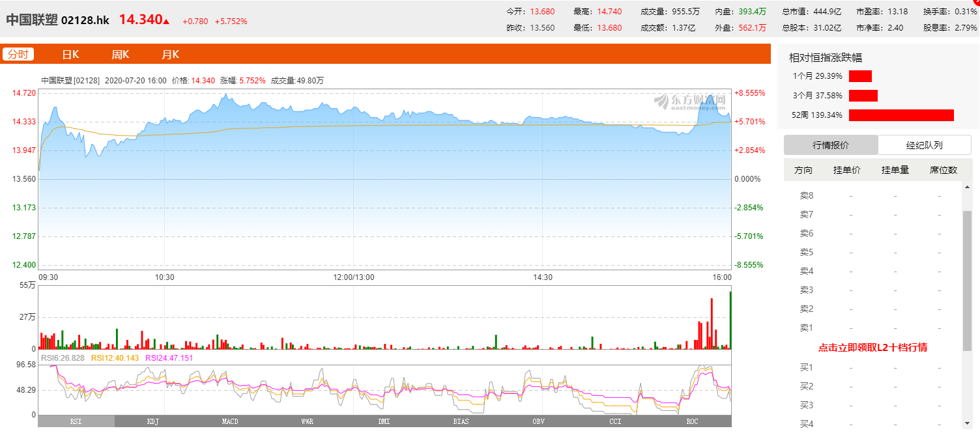Click the current price 14.340 in the header

click(x=140, y=20)
